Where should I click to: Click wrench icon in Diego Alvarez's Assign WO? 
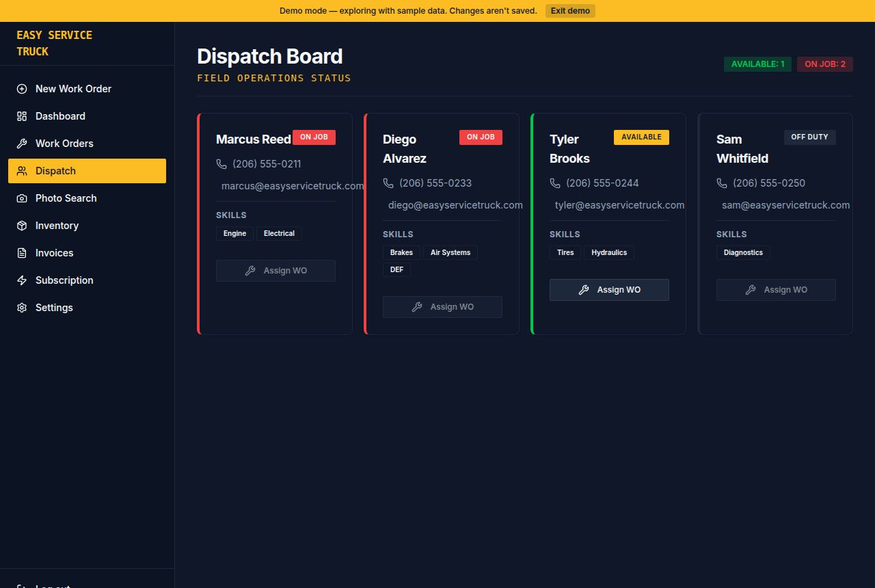417,307
